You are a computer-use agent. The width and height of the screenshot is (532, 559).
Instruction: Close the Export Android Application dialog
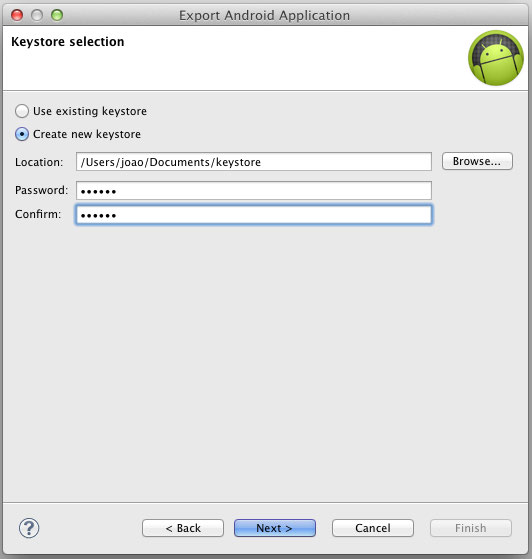(x=17, y=15)
